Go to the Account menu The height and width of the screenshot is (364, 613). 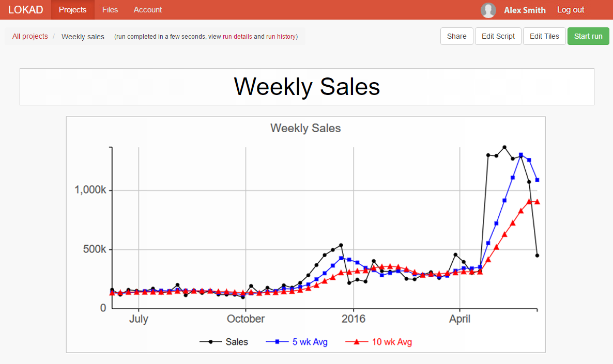coord(147,10)
